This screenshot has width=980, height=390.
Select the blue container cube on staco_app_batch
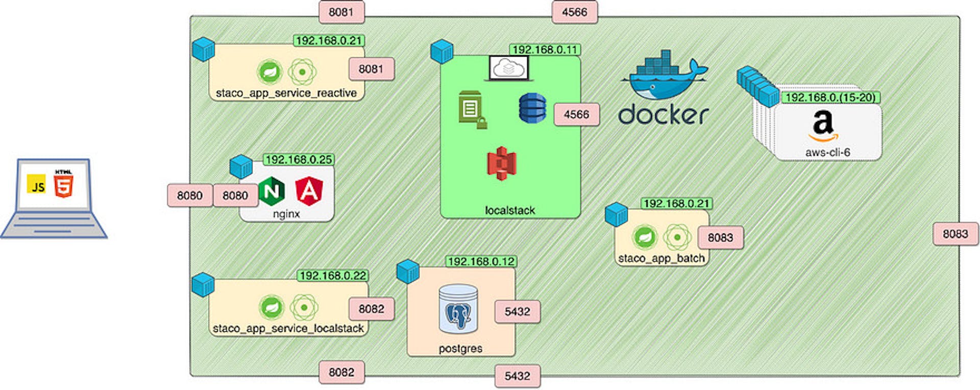[x=616, y=214]
